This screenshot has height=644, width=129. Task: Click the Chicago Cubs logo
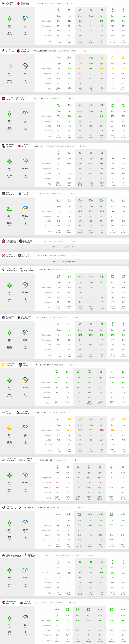pyautogui.click(x=3, y=98)
